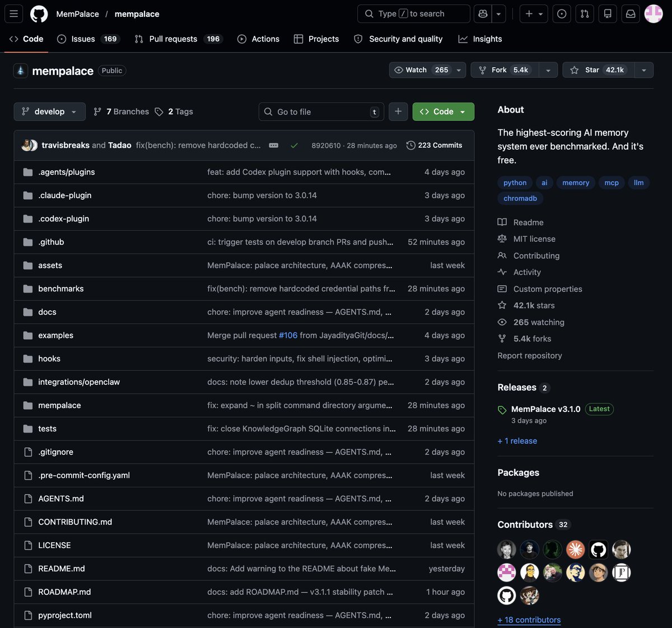Open the develop branch selector
This screenshot has height=628, width=672.
50,111
